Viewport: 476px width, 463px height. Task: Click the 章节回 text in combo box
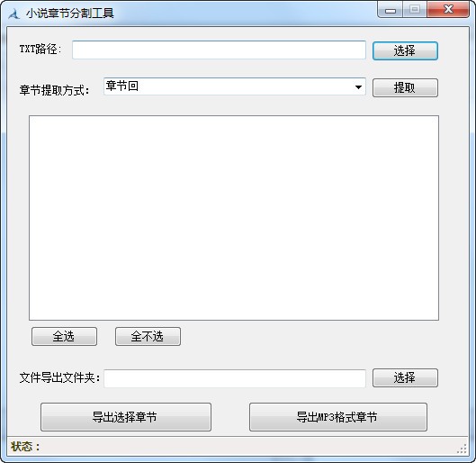(x=122, y=86)
